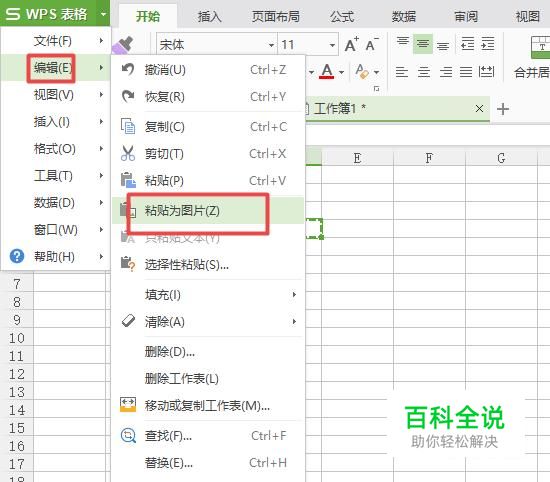Click the distributed alignment icon

tap(487, 72)
